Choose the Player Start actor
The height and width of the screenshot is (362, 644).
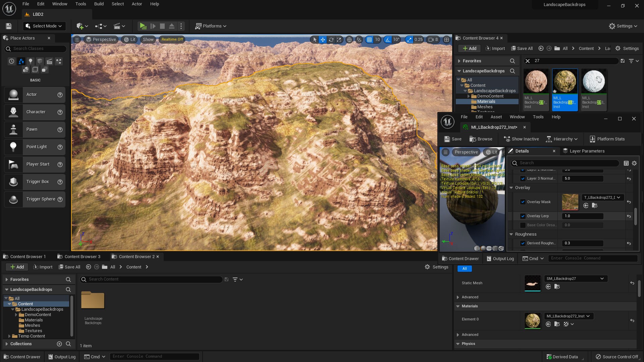coord(35,164)
